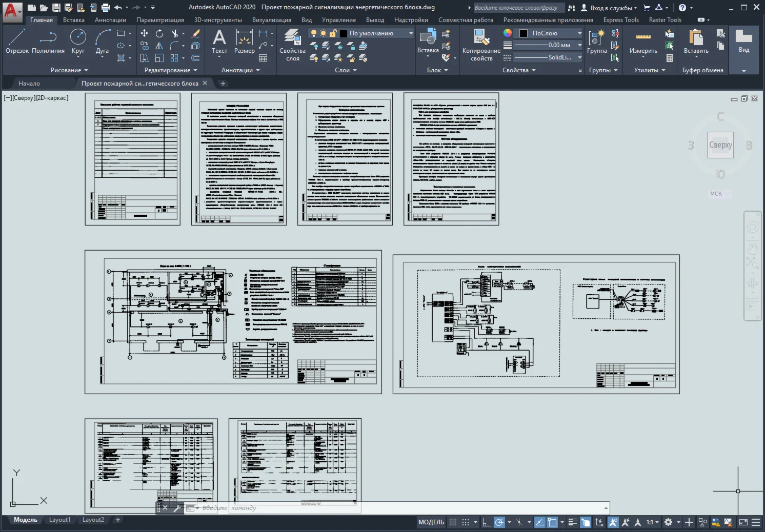Open the 1:1 annotation scale dropdown
Screen dimensions: 765x532
tap(653, 522)
